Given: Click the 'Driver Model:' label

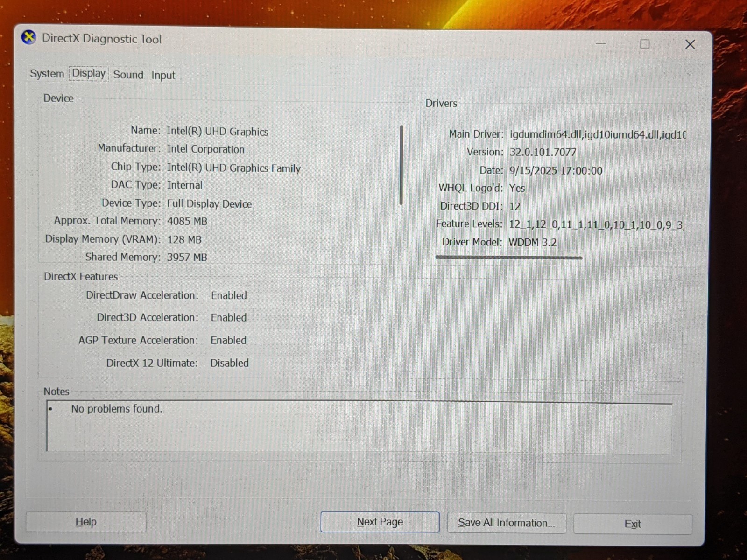Looking at the screenshot, I should coord(472,242).
